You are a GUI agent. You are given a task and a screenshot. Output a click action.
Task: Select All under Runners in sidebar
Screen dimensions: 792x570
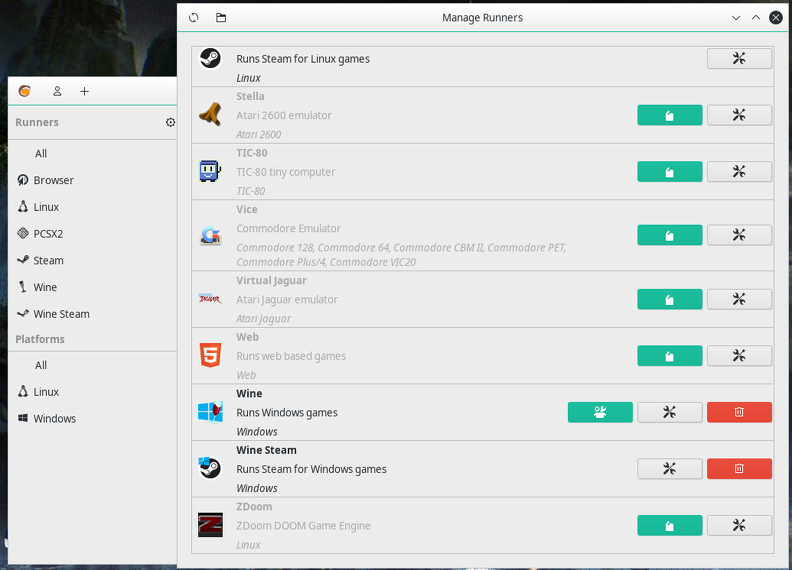(x=92, y=154)
